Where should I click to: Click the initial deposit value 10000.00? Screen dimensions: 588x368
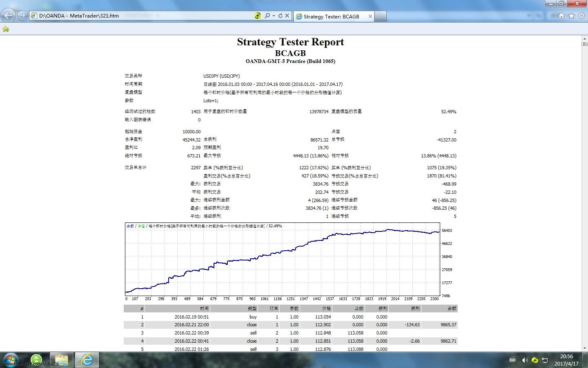pos(192,132)
